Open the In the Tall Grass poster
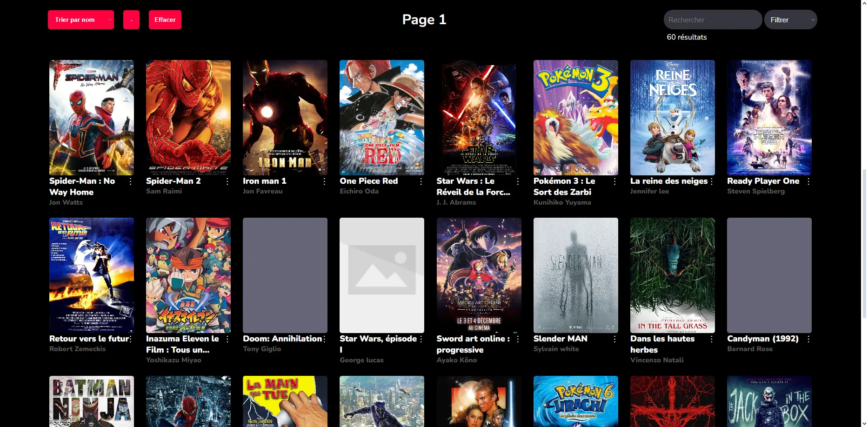 [x=673, y=275]
